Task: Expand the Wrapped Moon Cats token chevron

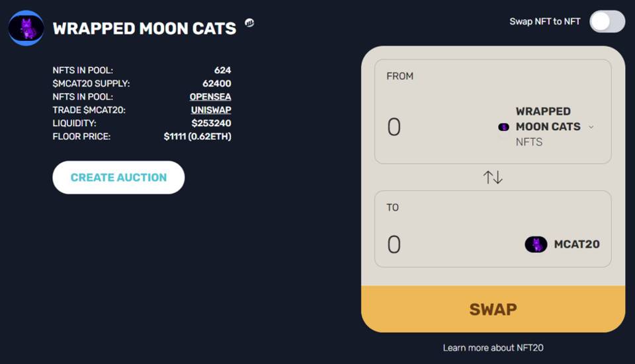Action: (x=591, y=127)
